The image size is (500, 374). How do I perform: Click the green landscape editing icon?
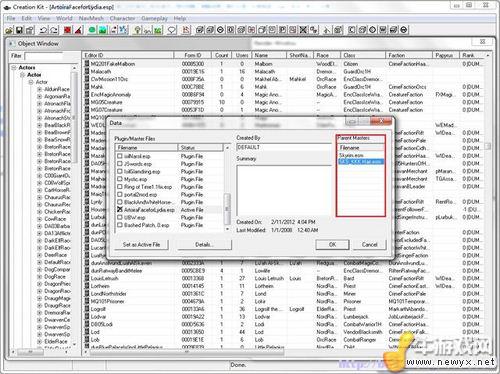103,30
